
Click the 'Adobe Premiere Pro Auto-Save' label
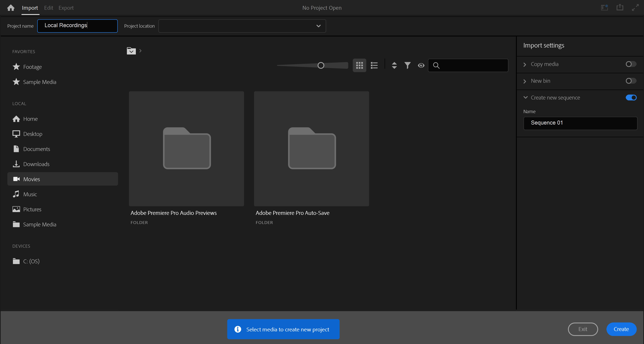(x=292, y=213)
